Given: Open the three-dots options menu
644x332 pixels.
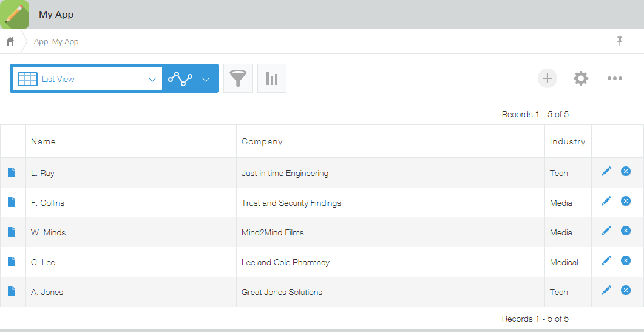Looking at the screenshot, I should point(614,78).
